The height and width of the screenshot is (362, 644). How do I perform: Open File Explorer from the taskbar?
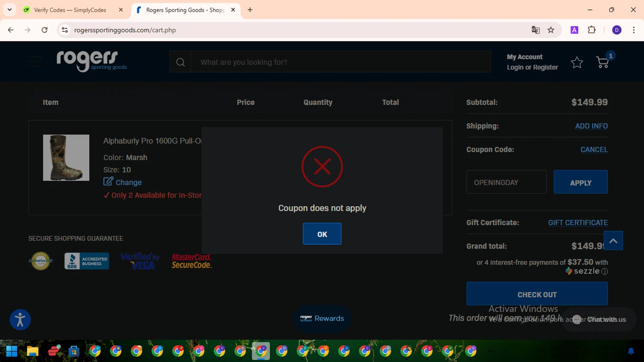pos(33,351)
